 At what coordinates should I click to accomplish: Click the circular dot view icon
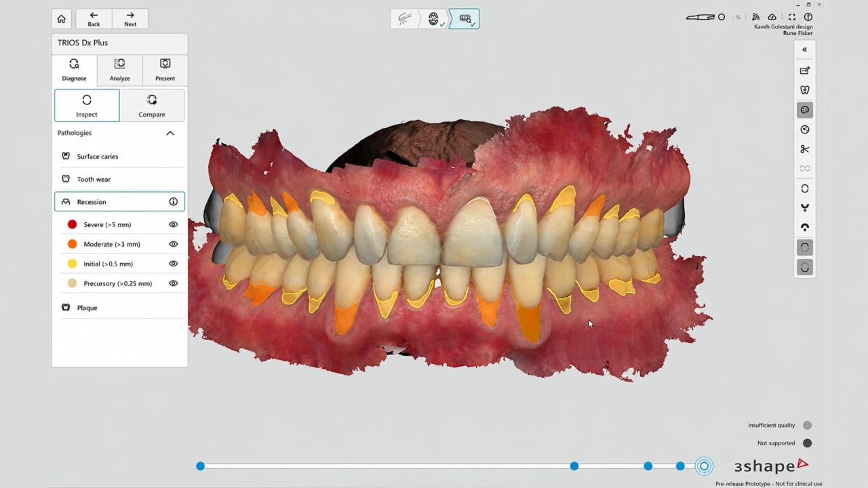(805, 129)
